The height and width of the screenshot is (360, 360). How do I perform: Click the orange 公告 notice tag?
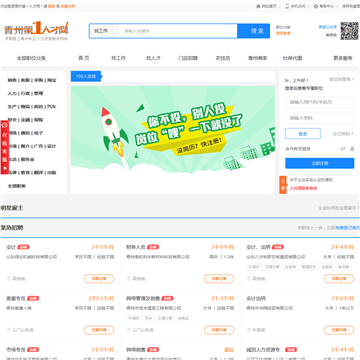[x=283, y=185]
